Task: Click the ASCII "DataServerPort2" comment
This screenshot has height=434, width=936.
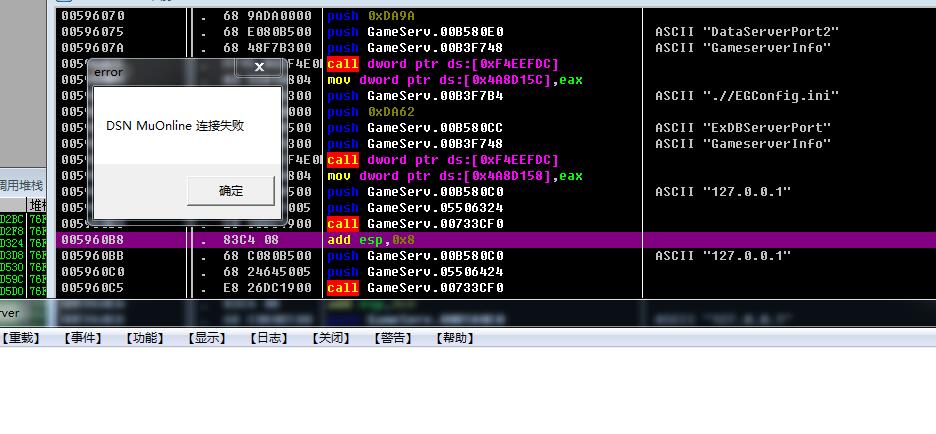Action: pos(747,32)
